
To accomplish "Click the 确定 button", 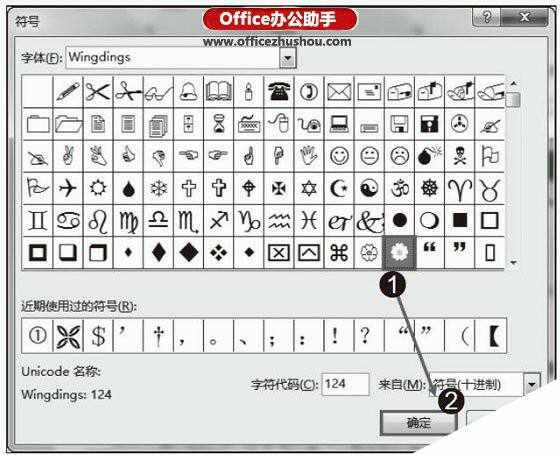I will coord(419,423).
